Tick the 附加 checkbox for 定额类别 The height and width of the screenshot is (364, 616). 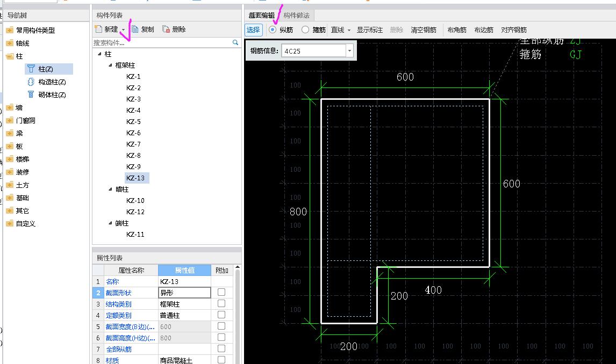coord(221,315)
